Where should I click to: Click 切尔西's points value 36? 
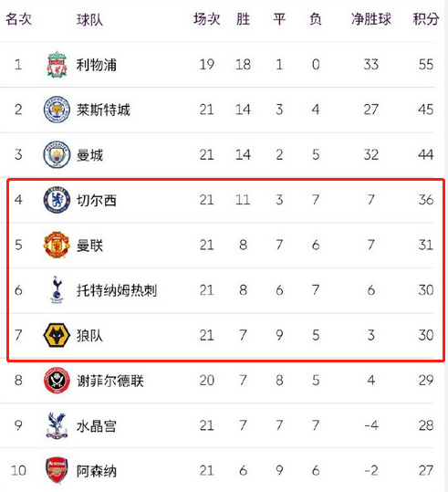[426, 200]
